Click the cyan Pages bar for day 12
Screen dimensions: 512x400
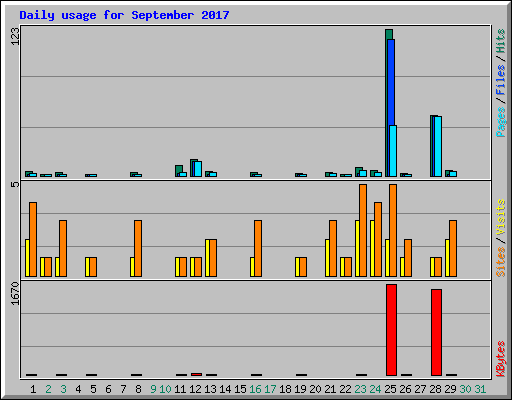198,169
